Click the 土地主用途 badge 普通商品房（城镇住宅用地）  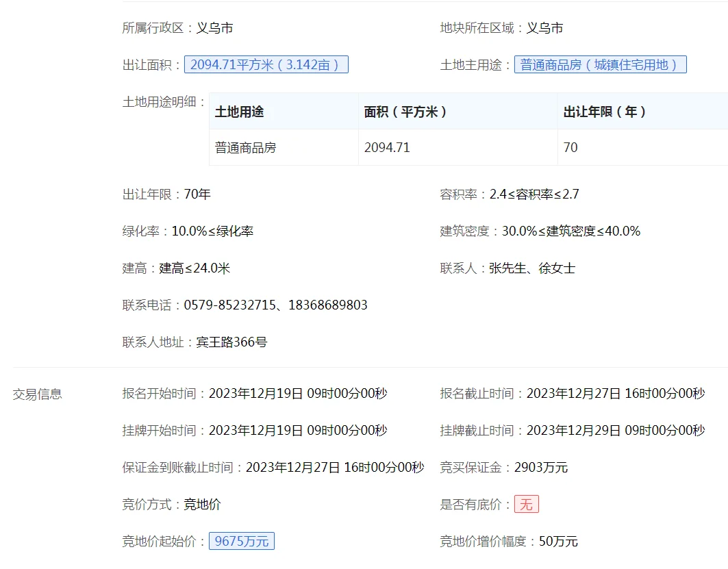click(600, 65)
